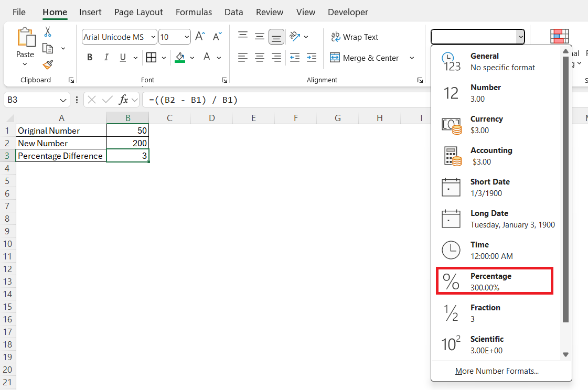Apply the fill color paint bucket

(180, 57)
